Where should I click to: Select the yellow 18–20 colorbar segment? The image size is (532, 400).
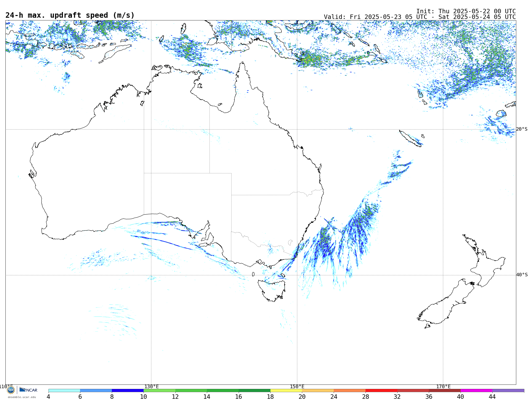coord(286,391)
